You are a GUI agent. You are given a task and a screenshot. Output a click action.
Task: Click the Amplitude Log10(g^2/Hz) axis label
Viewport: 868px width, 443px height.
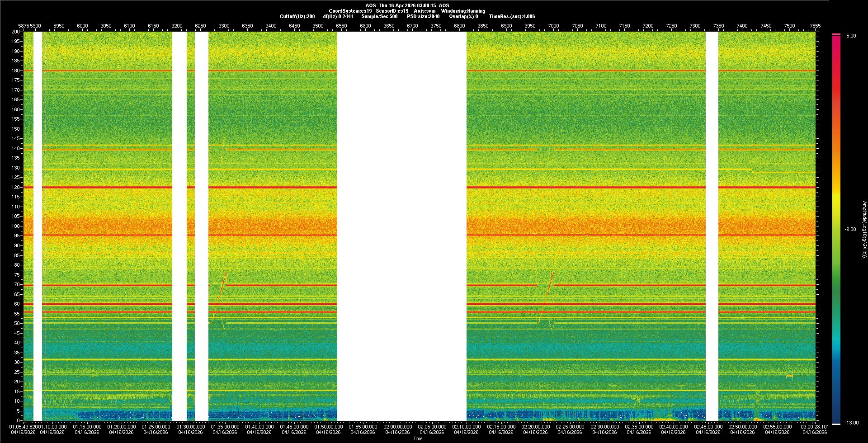(x=864, y=230)
